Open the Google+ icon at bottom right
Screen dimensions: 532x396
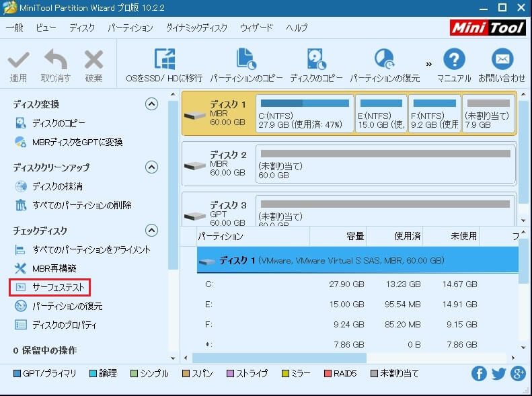[518, 374]
